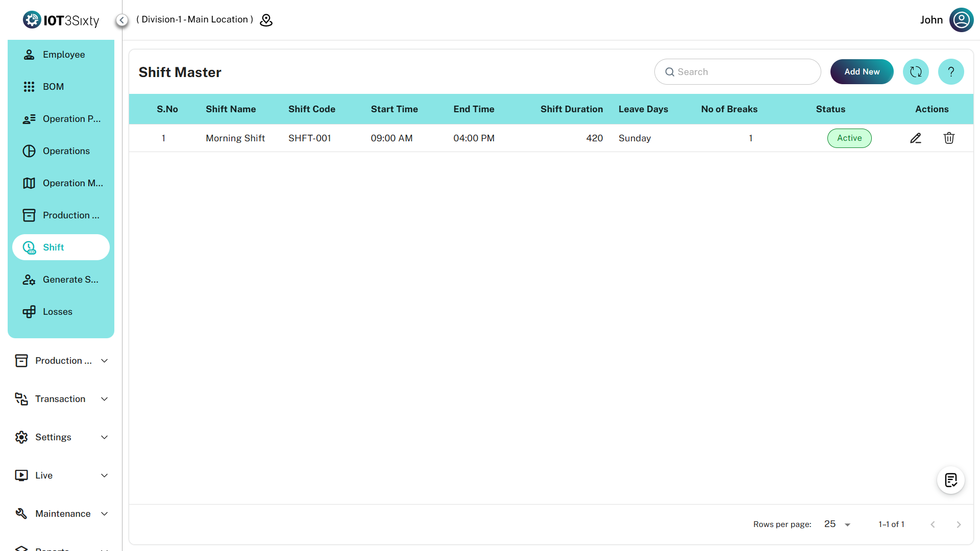
Task: Collapse sidebar with the arrow toggle
Action: [x=122, y=20]
